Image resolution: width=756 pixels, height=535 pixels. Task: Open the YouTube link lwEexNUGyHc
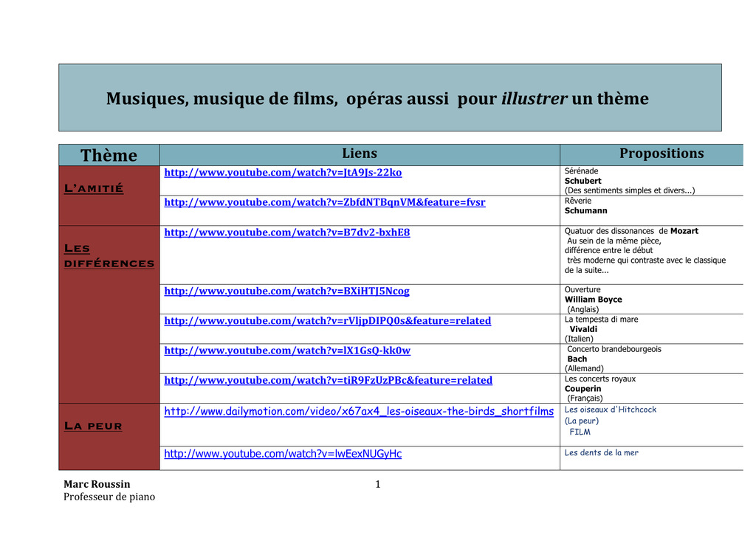283,454
